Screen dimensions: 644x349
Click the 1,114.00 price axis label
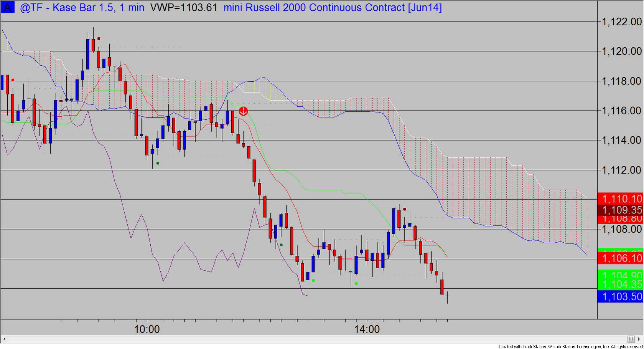621,140
